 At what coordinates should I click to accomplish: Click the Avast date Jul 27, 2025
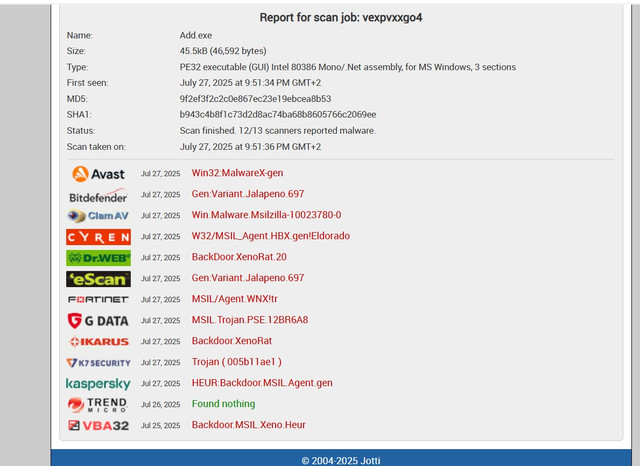(x=160, y=174)
